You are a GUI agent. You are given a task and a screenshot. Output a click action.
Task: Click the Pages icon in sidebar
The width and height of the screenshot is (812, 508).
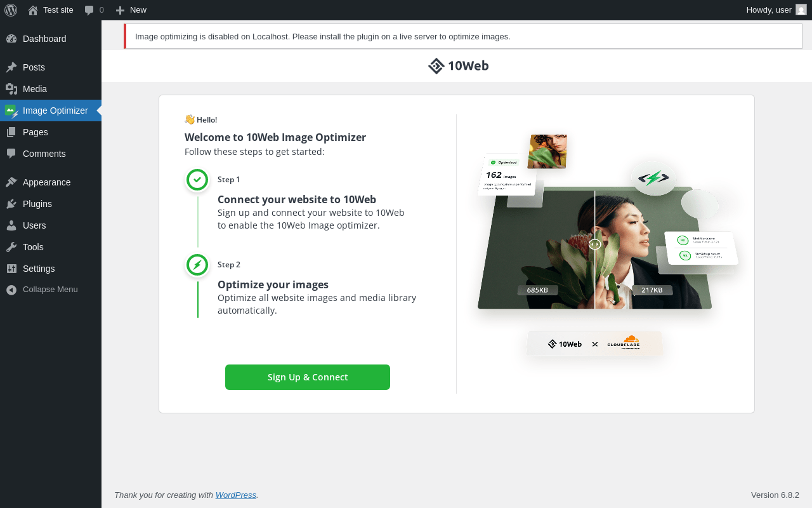click(11, 132)
